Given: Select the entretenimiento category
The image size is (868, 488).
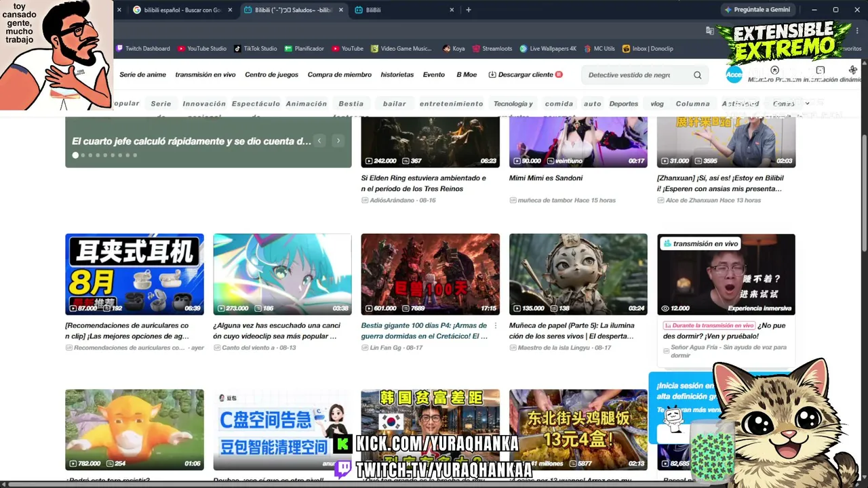Looking at the screenshot, I should coord(452,104).
